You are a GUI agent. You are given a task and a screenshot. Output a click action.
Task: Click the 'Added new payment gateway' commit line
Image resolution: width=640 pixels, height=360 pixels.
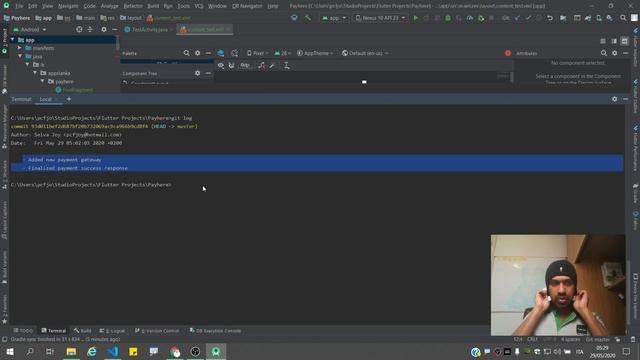[x=64, y=160]
